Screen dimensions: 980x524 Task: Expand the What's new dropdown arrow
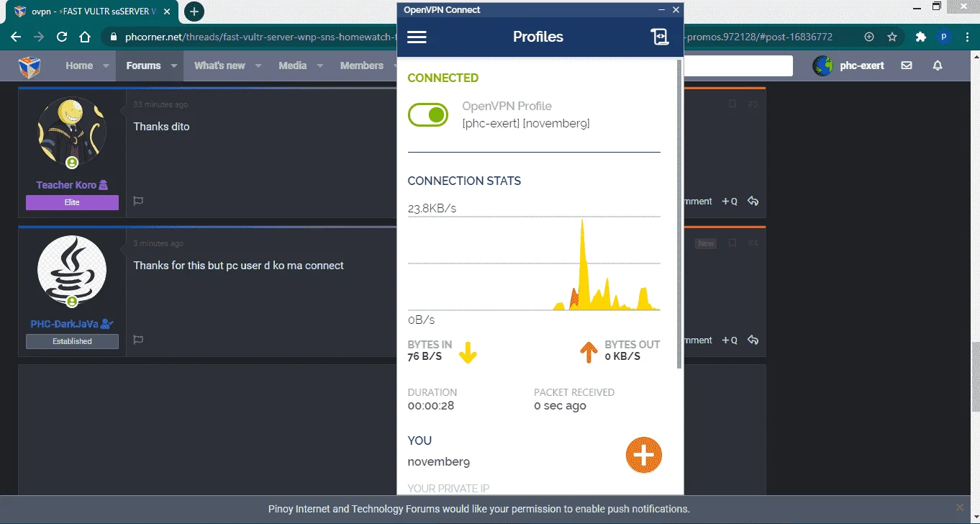tap(258, 65)
